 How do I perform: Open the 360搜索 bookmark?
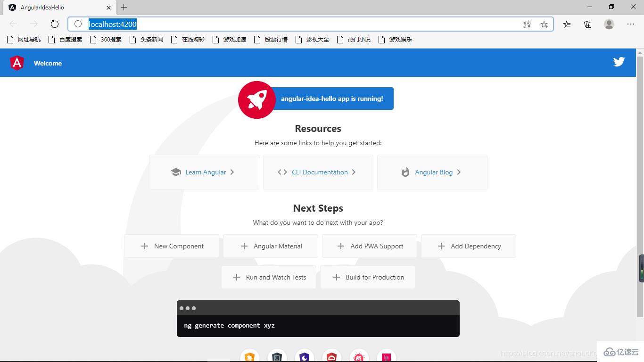(107, 40)
